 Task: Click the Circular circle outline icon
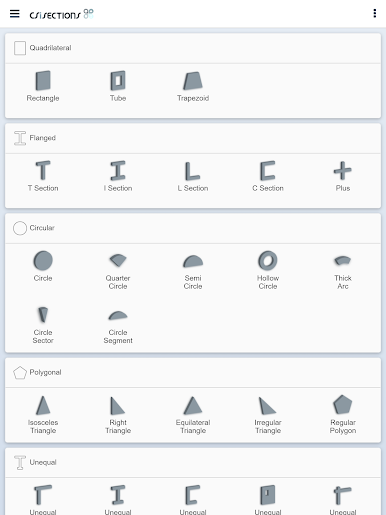pos(20,228)
